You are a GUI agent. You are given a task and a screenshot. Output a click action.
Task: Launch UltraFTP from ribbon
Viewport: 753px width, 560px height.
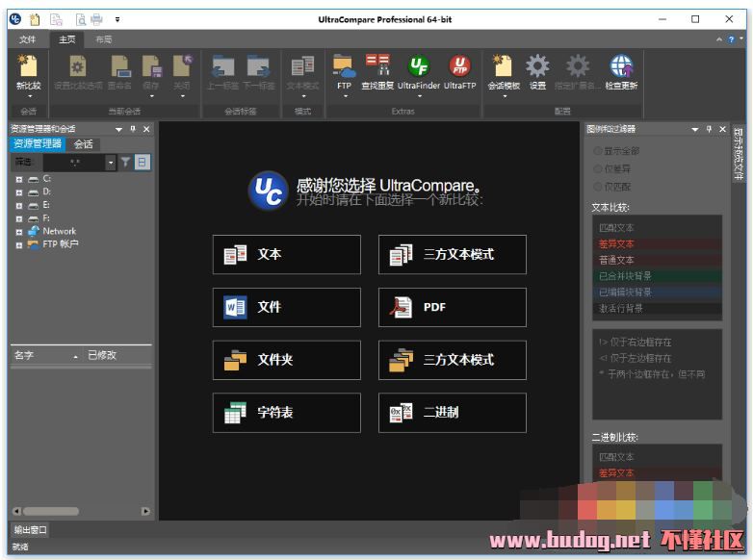tap(459, 66)
